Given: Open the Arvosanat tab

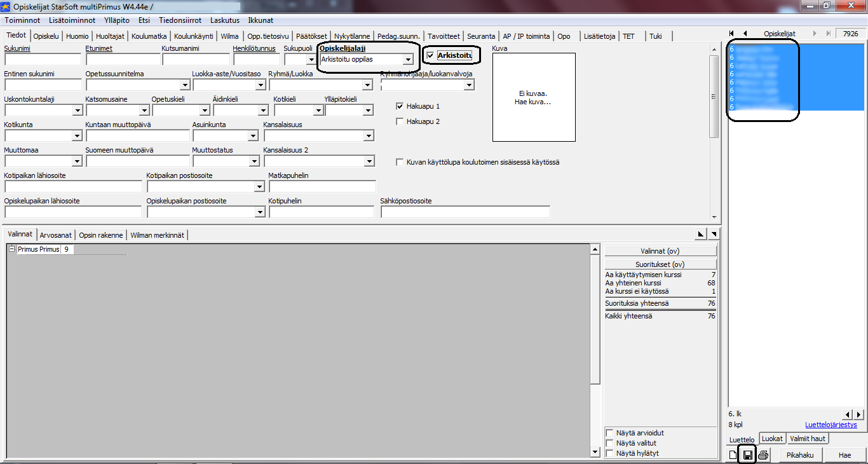Looking at the screenshot, I should pos(56,235).
